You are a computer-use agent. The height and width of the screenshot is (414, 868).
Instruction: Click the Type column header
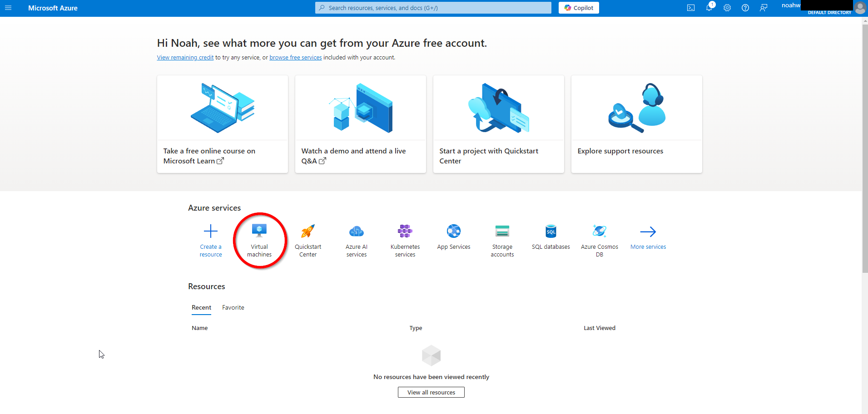416,328
